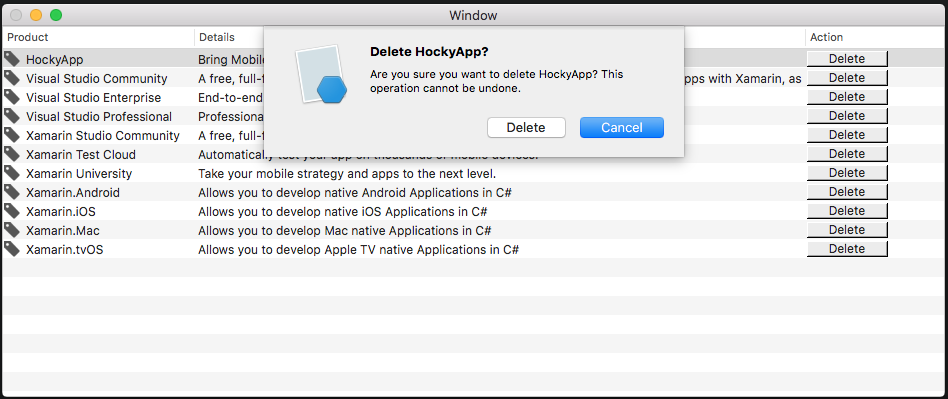Select the Xamarin Studio Community row
Image resolution: width=948 pixels, height=399 pixels.
click(474, 135)
